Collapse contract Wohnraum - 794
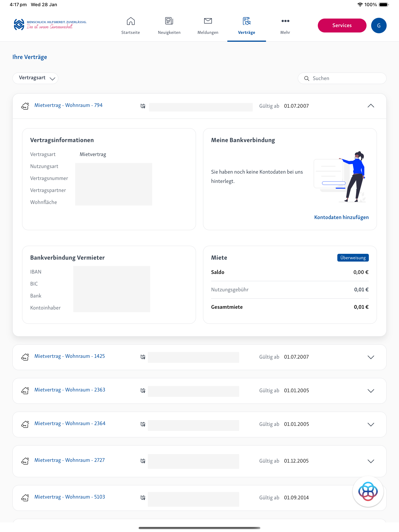399x532 pixels. click(371, 106)
